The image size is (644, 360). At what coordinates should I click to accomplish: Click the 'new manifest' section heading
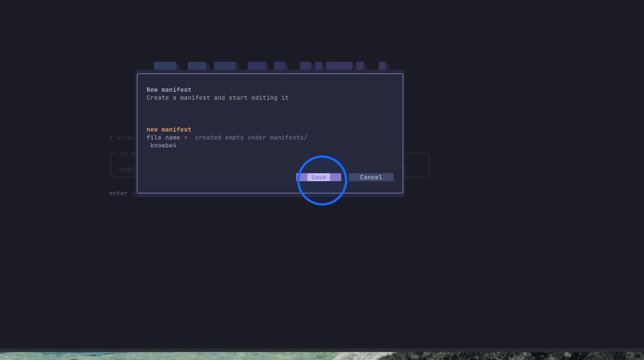(x=169, y=129)
